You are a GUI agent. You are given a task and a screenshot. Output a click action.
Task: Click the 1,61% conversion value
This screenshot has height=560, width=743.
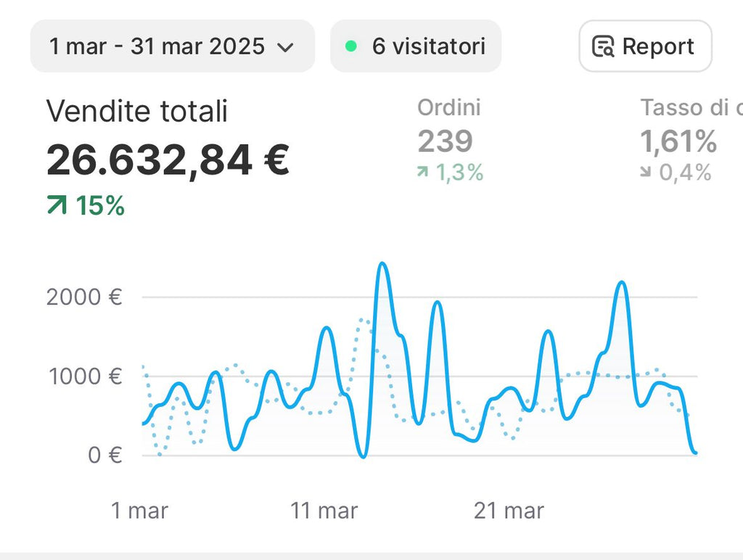tap(678, 141)
